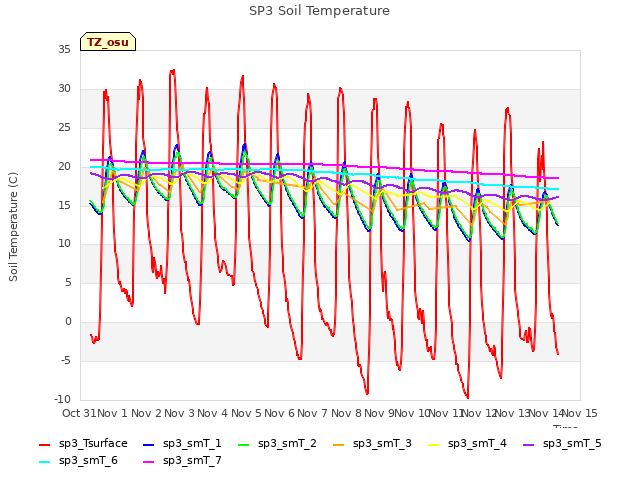Click the -10 y-axis tick label
640x480 pixels.
(62, 399)
